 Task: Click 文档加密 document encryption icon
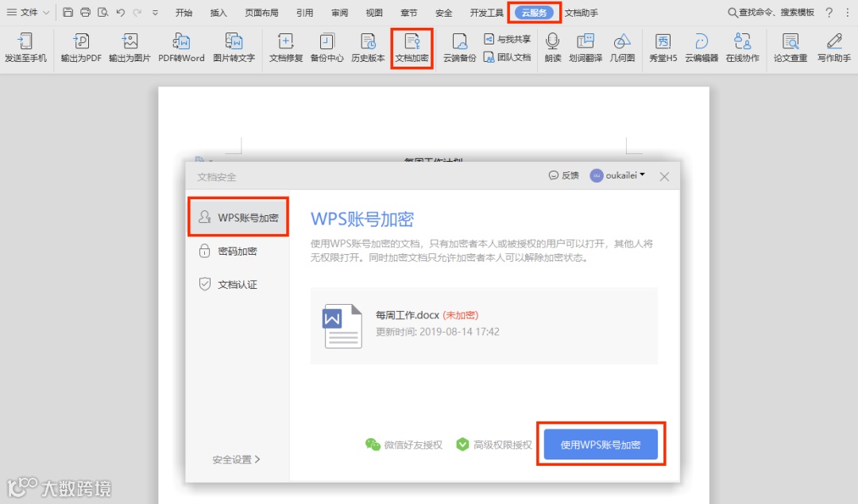click(x=412, y=48)
